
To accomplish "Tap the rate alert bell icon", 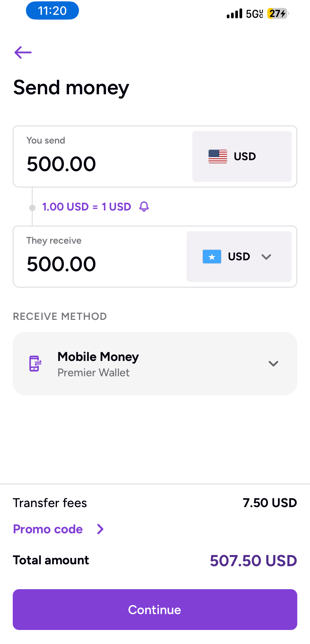I will click(144, 207).
